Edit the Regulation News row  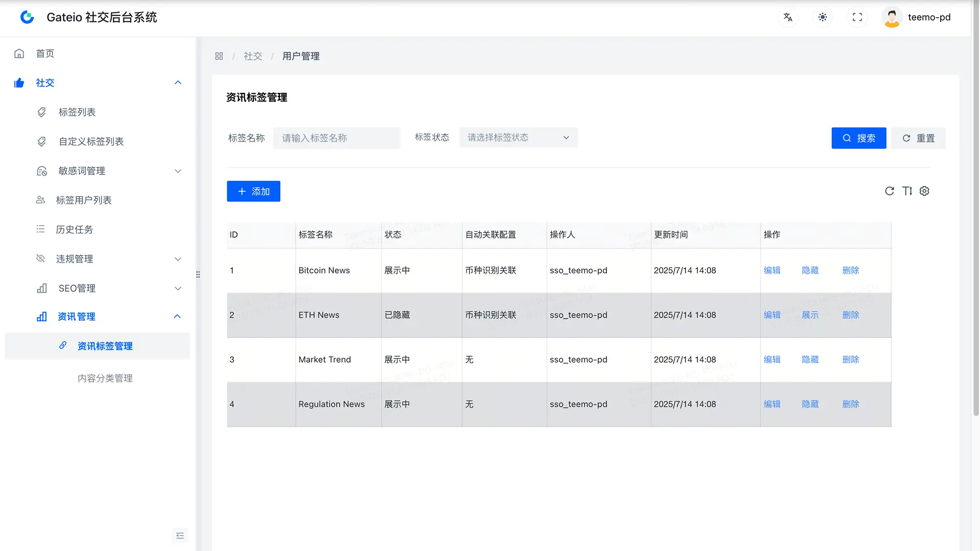point(772,404)
